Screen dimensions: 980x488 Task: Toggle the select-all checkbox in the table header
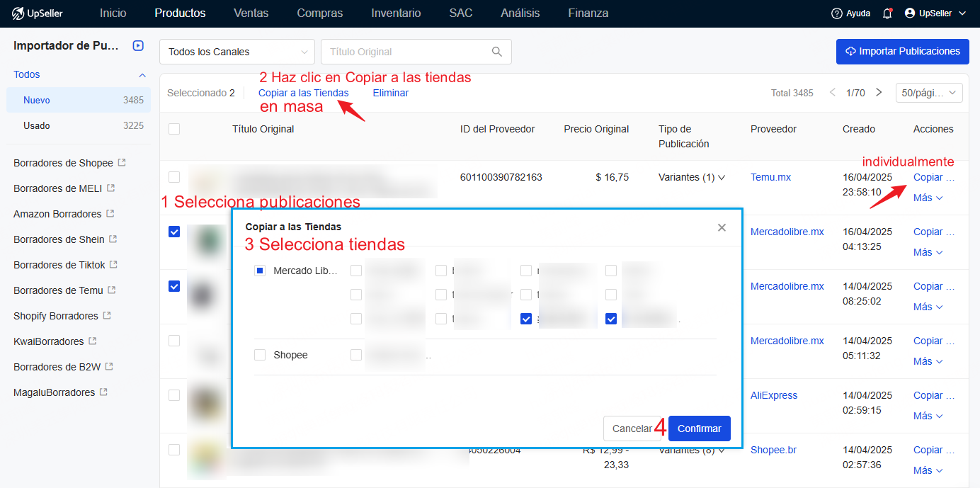(x=174, y=129)
